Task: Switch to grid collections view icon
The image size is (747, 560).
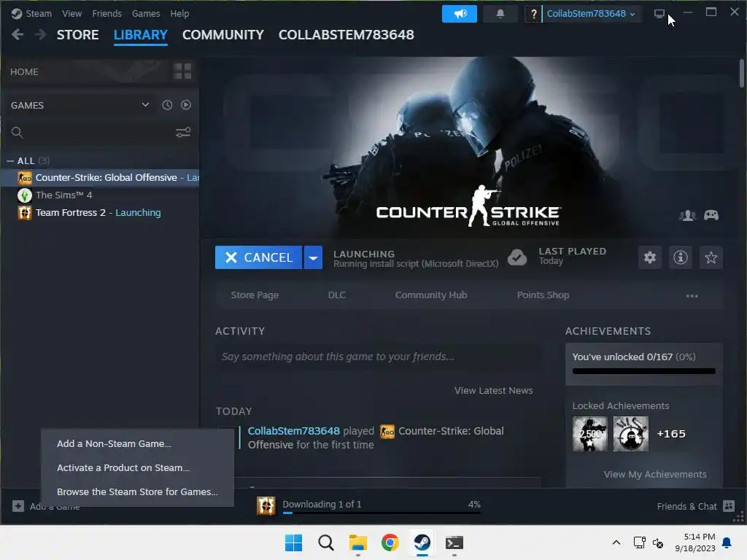Action: click(182, 71)
